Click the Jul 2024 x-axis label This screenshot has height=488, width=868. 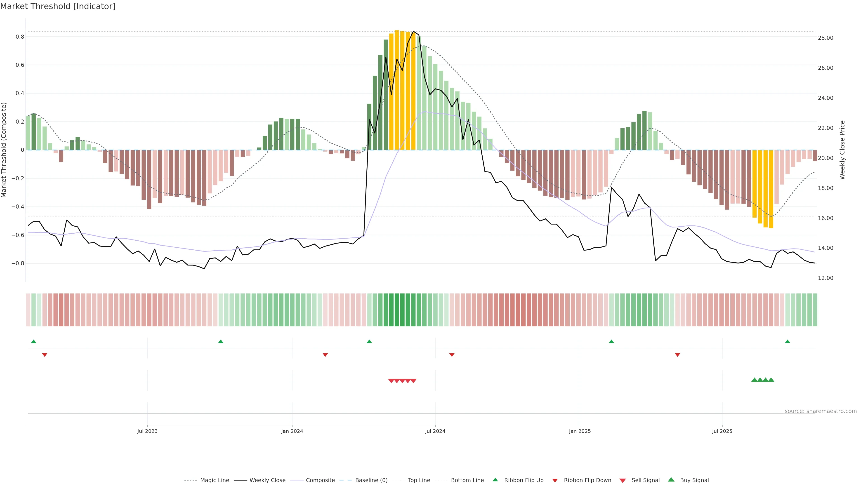pos(435,431)
